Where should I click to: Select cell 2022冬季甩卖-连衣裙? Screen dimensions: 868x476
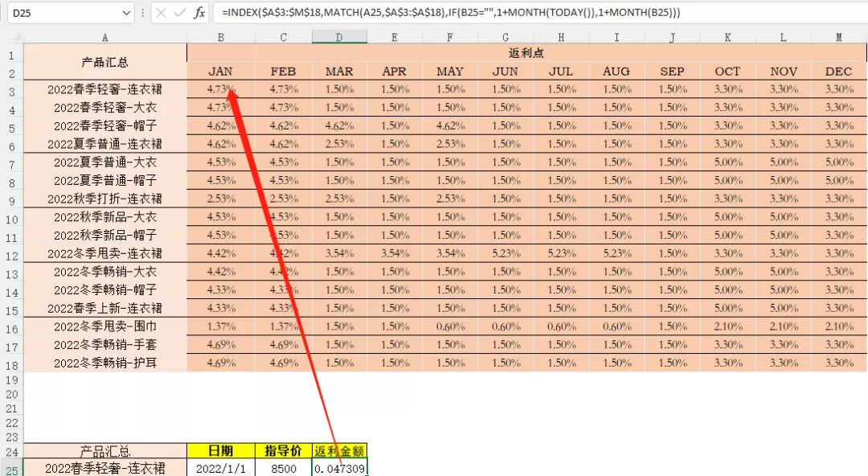(x=104, y=253)
